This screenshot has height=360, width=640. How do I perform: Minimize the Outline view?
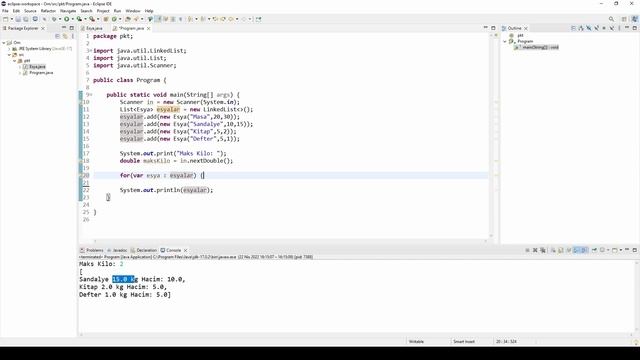627,28
